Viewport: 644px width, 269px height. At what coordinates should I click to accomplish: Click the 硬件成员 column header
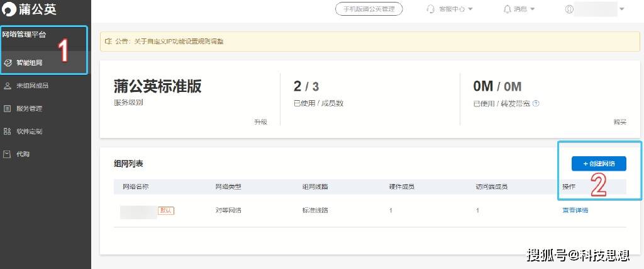(402, 186)
